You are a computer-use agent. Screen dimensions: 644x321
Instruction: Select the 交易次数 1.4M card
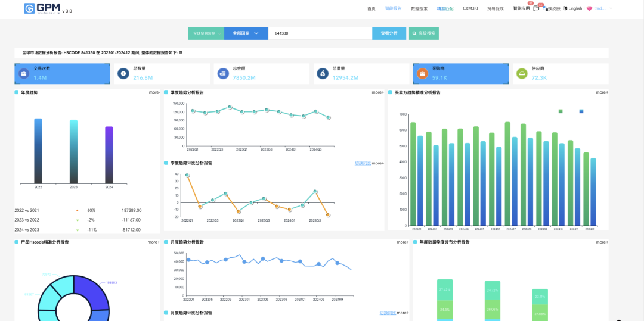coord(63,74)
